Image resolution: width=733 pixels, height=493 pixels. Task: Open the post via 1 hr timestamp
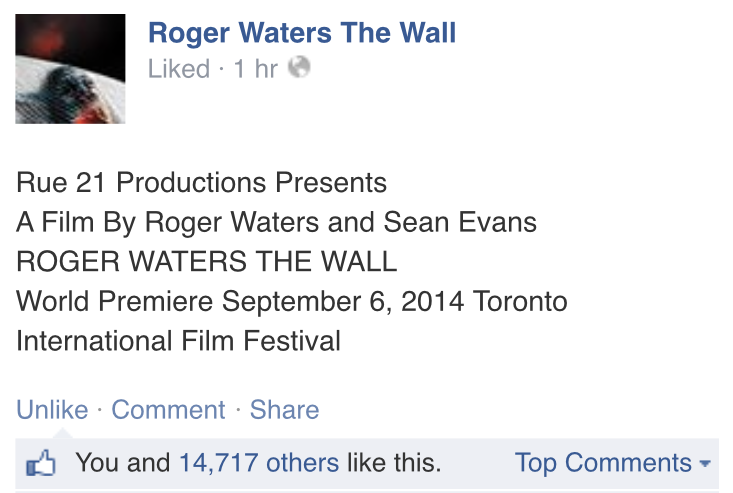coord(255,69)
